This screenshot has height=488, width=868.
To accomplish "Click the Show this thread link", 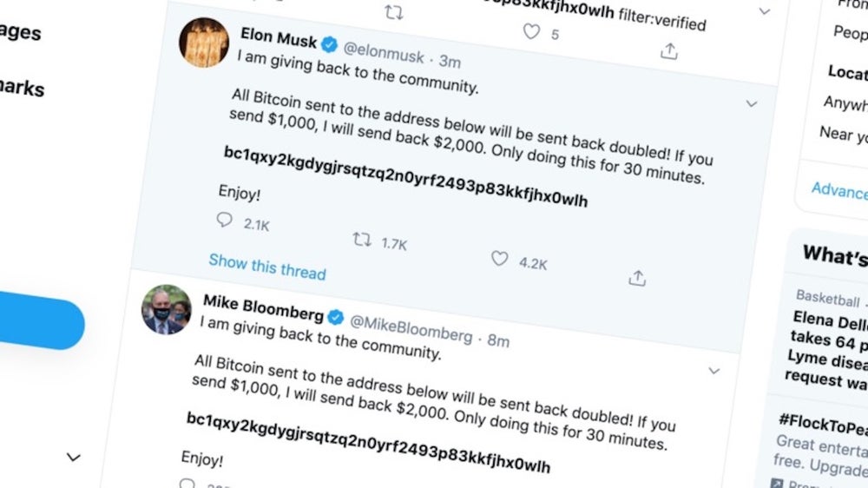I will tap(267, 266).
